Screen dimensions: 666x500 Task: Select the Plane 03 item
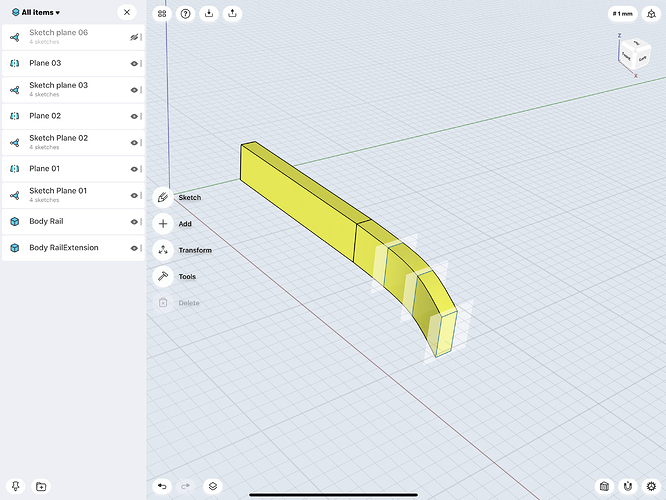[x=73, y=64]
